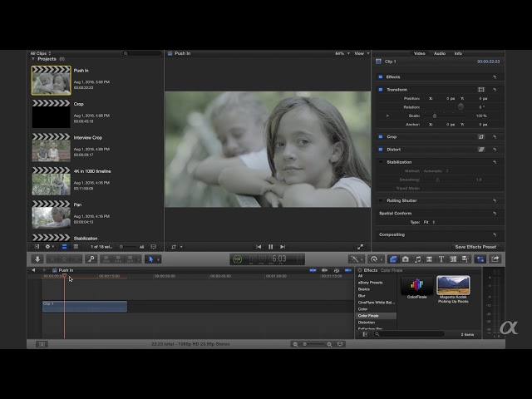Pause playback in the viewer

[x=271, y=247]
